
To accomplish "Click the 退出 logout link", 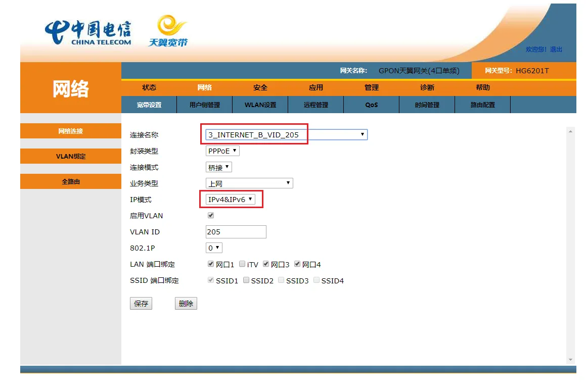I will point(556,50).
